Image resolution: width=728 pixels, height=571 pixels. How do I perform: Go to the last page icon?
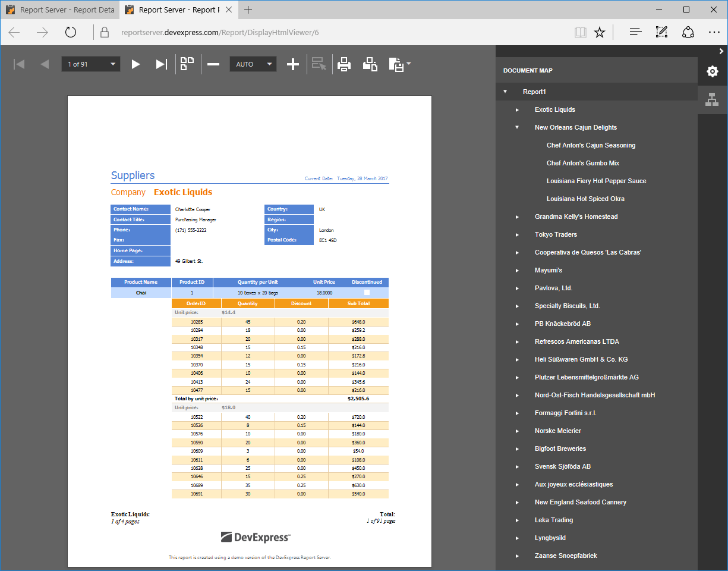click(x=161, y=64)
